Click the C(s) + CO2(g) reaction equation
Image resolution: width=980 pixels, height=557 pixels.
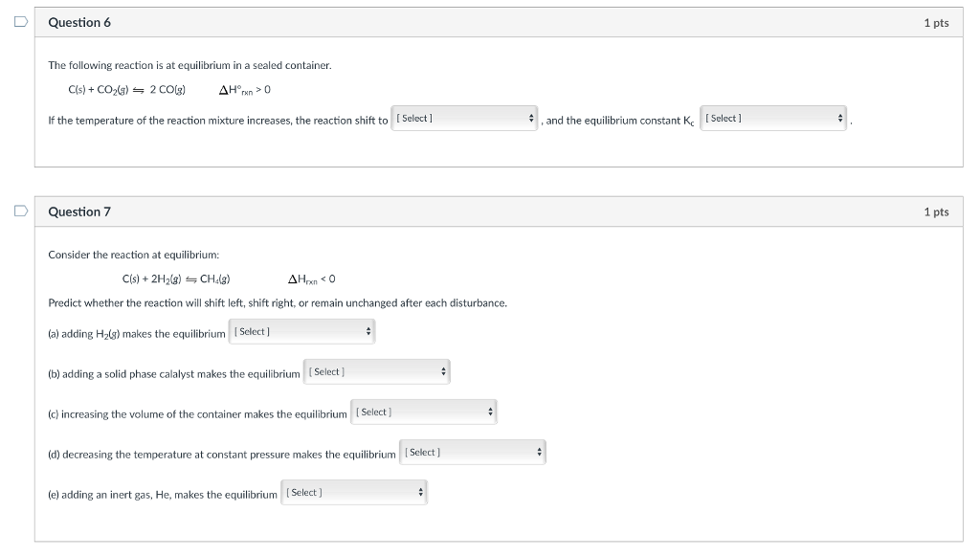(x=127, y=90)
